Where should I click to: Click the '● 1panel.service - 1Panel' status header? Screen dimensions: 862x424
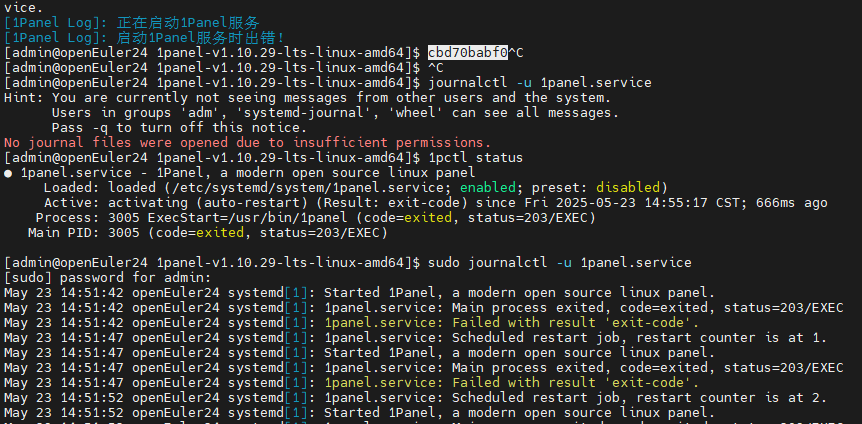click(x=240, y=173)
